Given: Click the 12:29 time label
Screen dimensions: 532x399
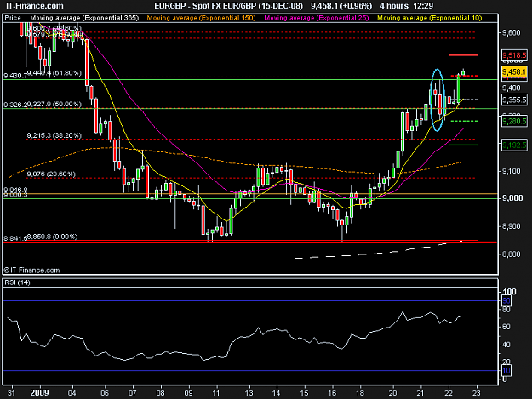Looking at the screenshot, I should click(423, 6).
